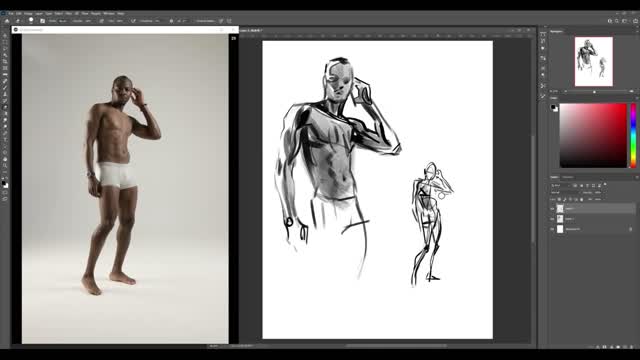Click the hue slider strip in Color panel
This screenshot has height=360, width=640.
tap(633, 136)
